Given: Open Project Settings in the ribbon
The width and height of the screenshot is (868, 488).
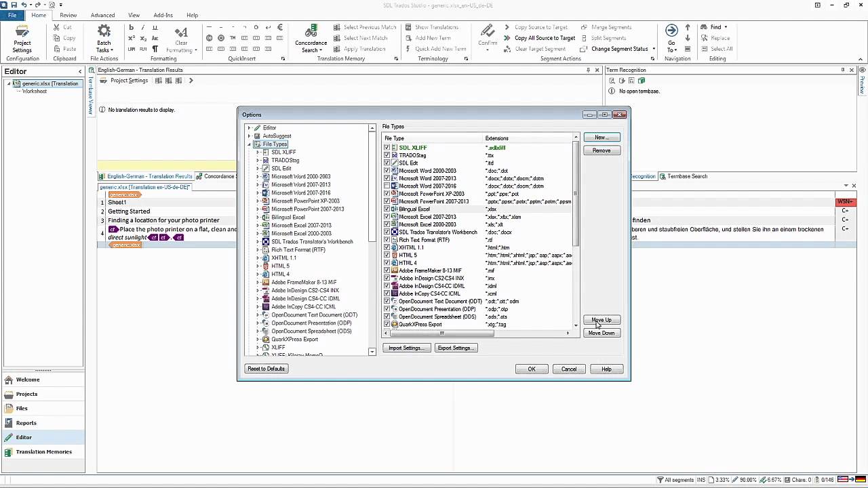Looking at the screenshot, I should tap(22, 39).
